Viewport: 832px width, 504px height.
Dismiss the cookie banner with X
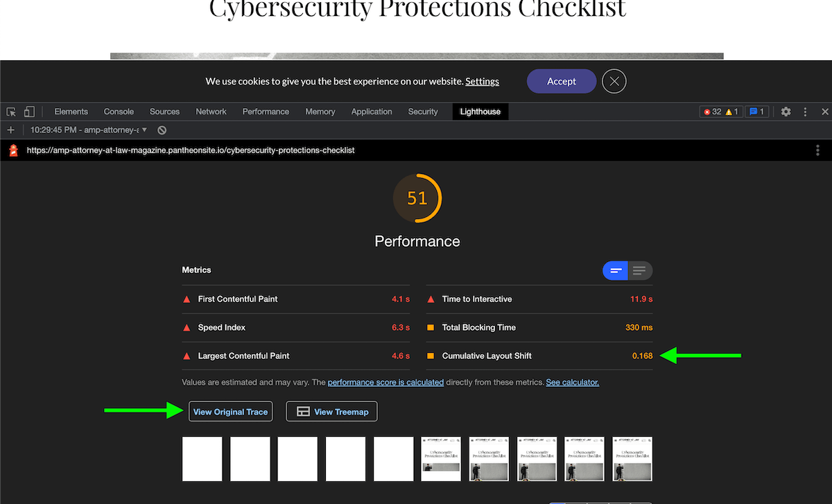click(x=614, y=81)
